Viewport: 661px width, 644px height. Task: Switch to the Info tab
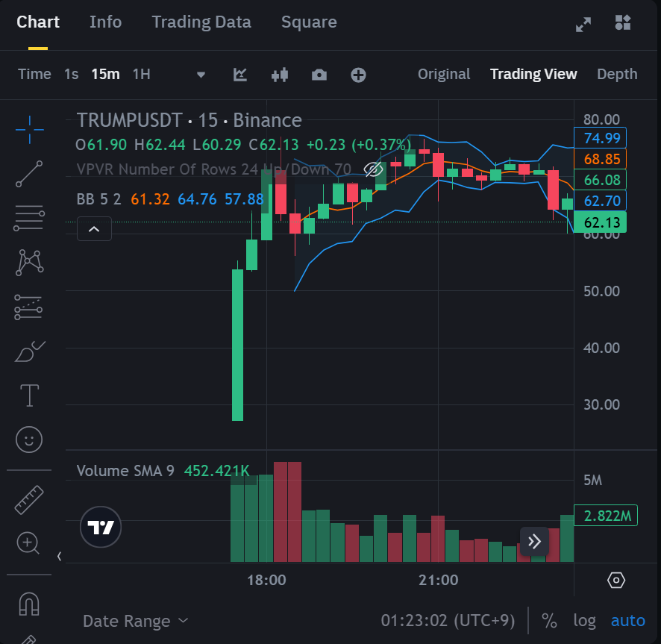coord(105,22)
